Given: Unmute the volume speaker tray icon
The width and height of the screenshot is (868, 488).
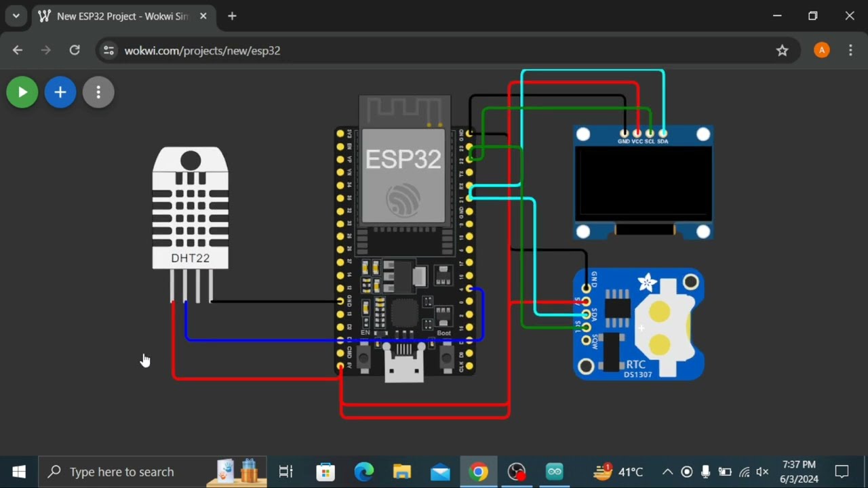Looking at the screenshot, I should (762, 472).
